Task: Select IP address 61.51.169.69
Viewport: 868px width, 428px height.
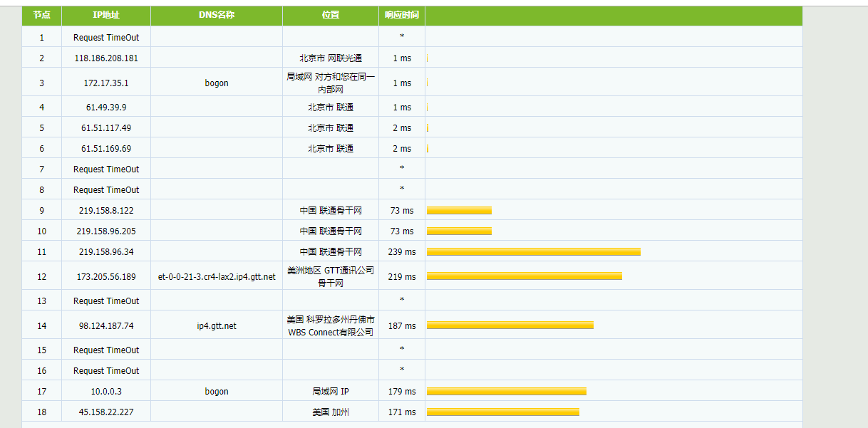Action: coord(106,149)
